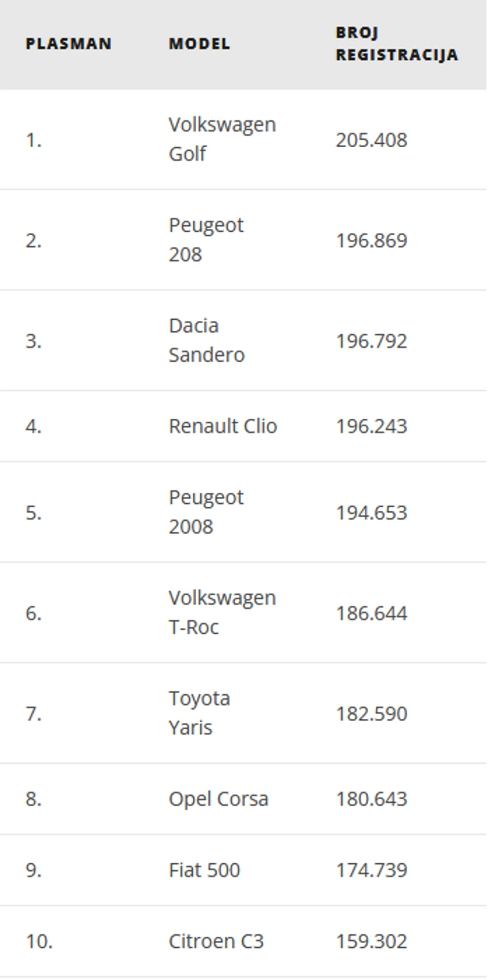Select the Citroen C3 model cell

(x=216, y=941)
